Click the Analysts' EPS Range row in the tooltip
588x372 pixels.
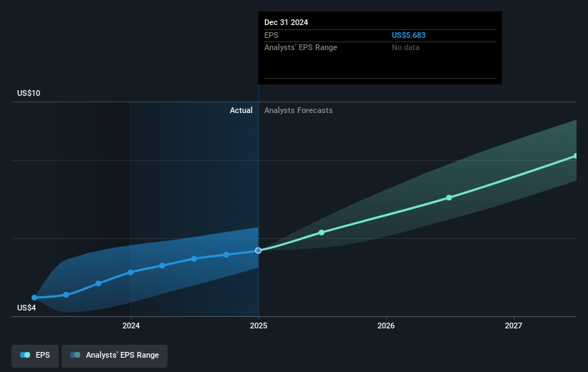point(380,48)
